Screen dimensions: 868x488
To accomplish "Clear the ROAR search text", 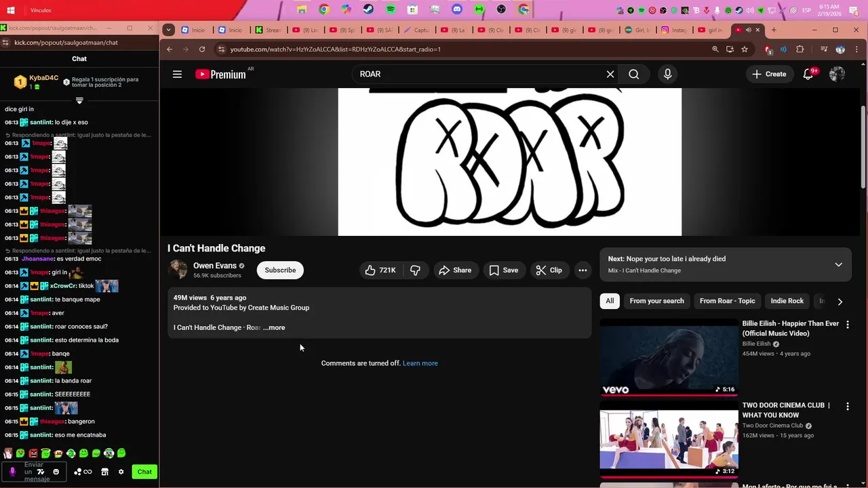I will point(610,75).
